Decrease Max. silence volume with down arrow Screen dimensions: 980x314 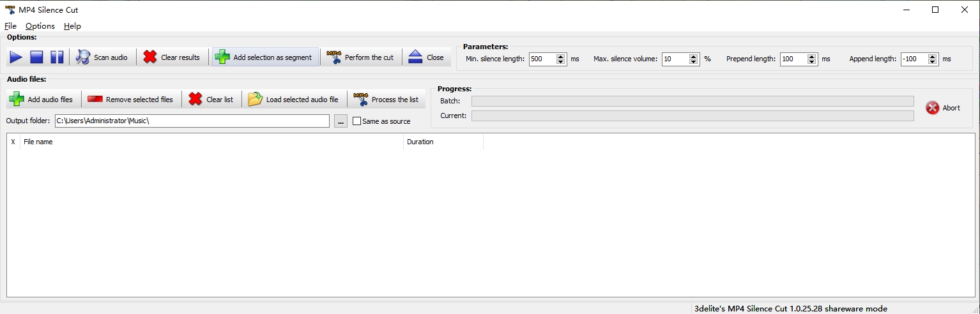pyautogui.click(x=694, y=62)
